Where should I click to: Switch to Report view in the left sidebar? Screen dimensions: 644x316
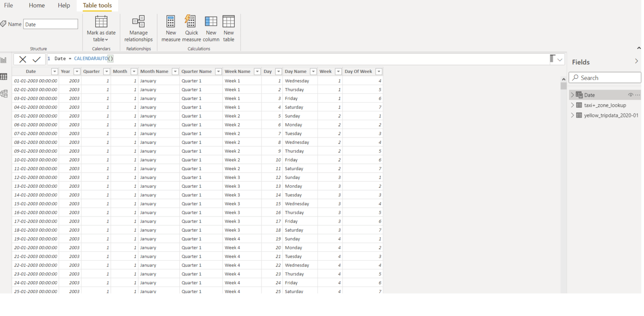[x=4, y=60]
